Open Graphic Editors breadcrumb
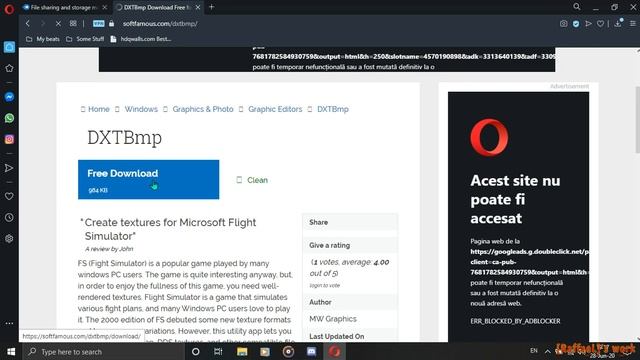This screenshot has height=360, width=640. [275, 109]
